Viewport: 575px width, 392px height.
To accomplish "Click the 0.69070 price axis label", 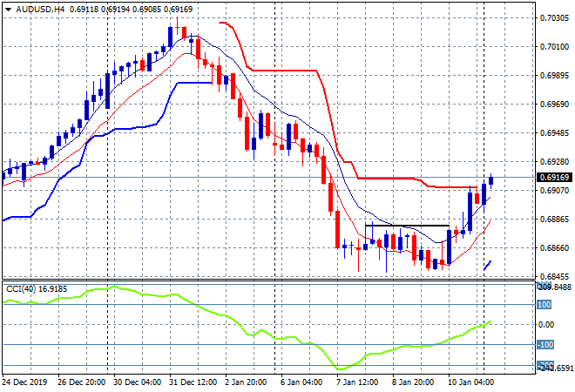I will point(554,190).
